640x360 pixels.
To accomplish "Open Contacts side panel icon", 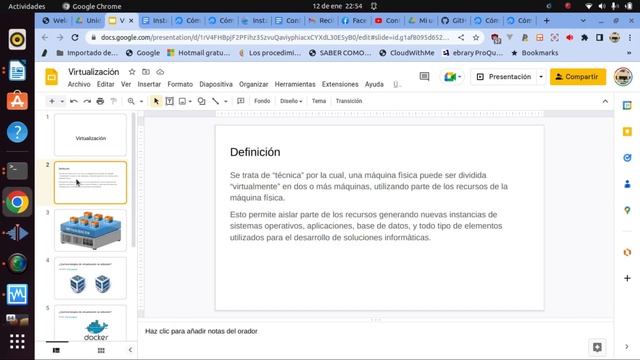I will pyautogui.click(x=627, y=184).
